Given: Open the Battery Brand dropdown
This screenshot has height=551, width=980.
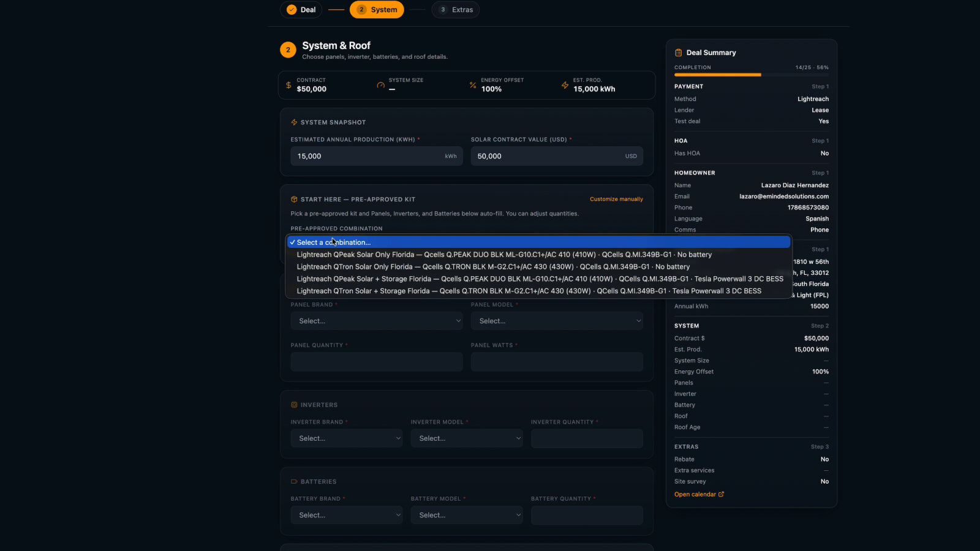Looking at the screenshot, I should point(347,515).
